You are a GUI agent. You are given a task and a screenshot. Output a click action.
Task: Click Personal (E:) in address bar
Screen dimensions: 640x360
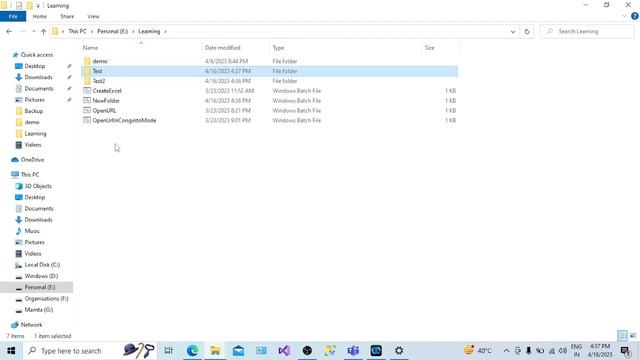pos(112,31)
